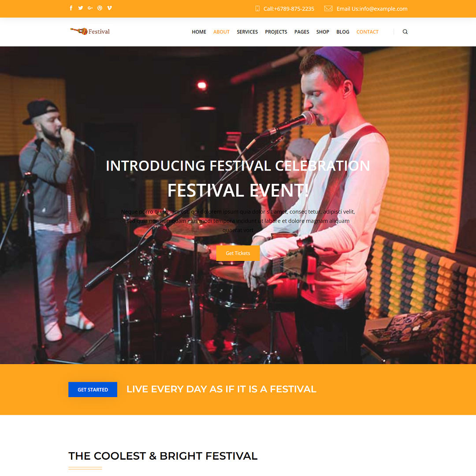Go to the CONTACT page
This screenshot has width=476, height=476.
coord(367,32)
